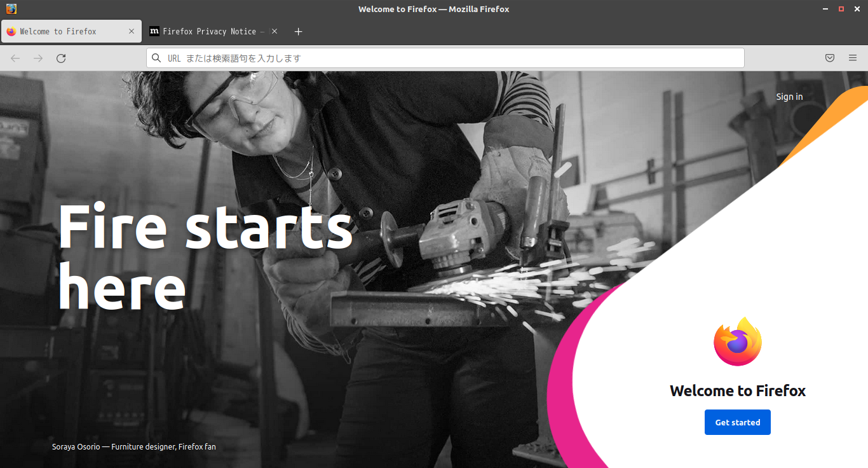Click the Firefox app icon in title bar

pyautogui.click(x=11, y=9)
